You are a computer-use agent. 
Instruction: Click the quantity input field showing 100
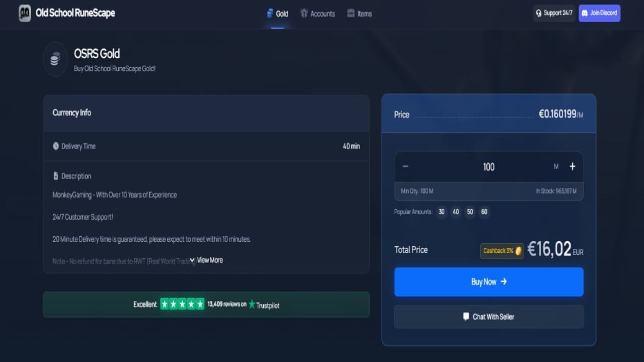(489, 166)
